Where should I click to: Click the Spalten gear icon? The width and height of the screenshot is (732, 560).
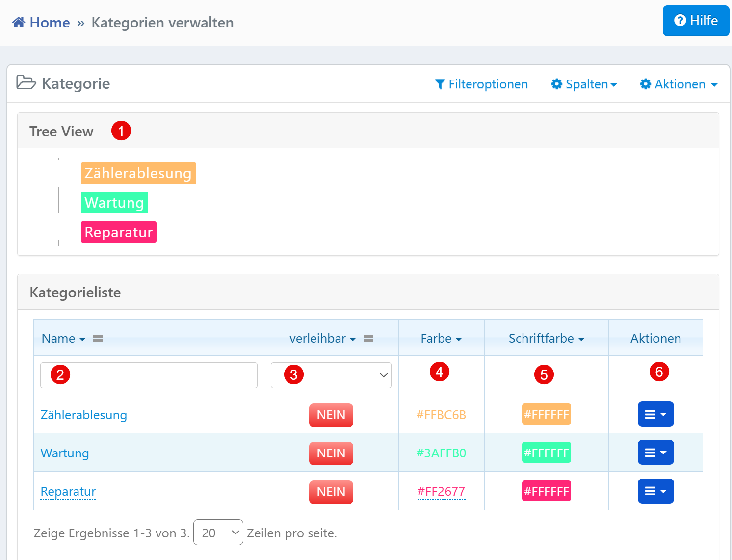557,84
